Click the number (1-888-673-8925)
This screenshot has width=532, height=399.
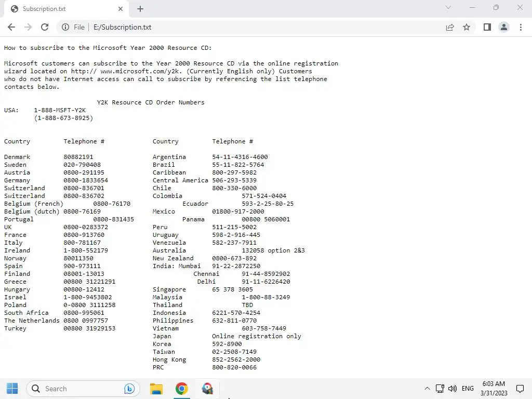click(x=63, y=118)
